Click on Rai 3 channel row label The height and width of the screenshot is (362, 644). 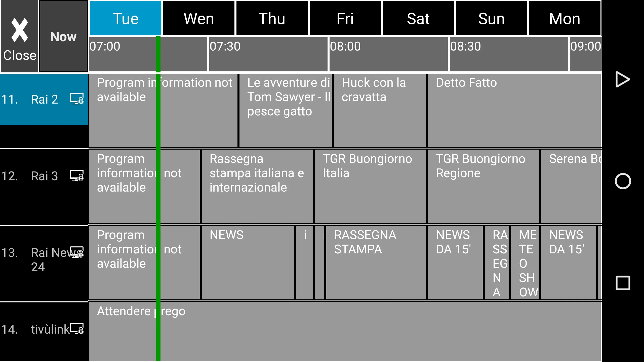pyautogui.click(x=44, y=175)
